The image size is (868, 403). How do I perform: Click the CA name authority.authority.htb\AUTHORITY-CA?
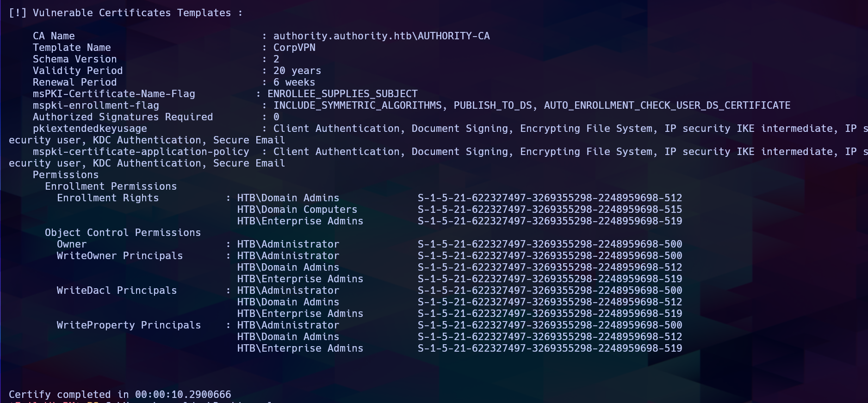pyautogui.click(x=381, y=36)
